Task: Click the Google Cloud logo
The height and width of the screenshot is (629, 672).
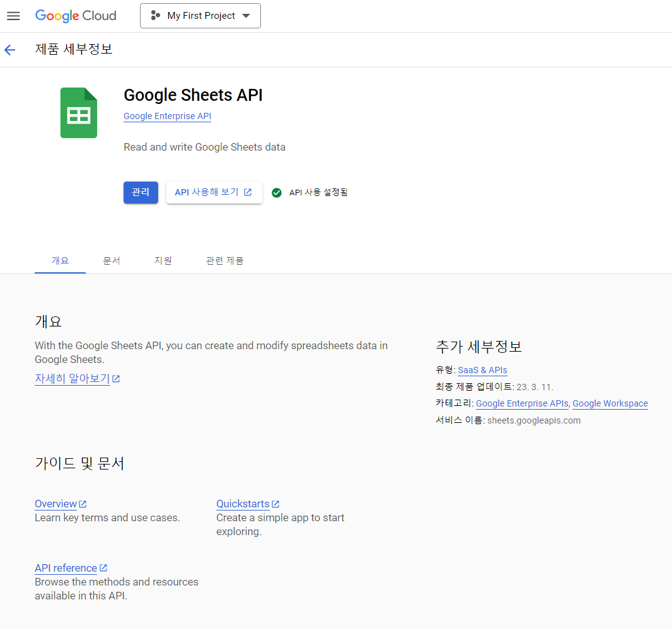Action: click(76, 16)
